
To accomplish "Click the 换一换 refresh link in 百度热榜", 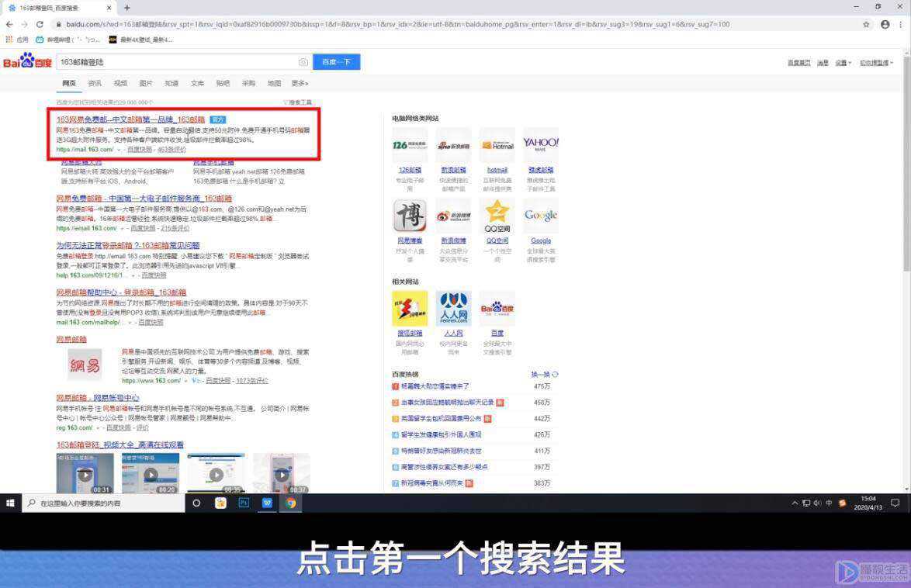I will (545, 375).
